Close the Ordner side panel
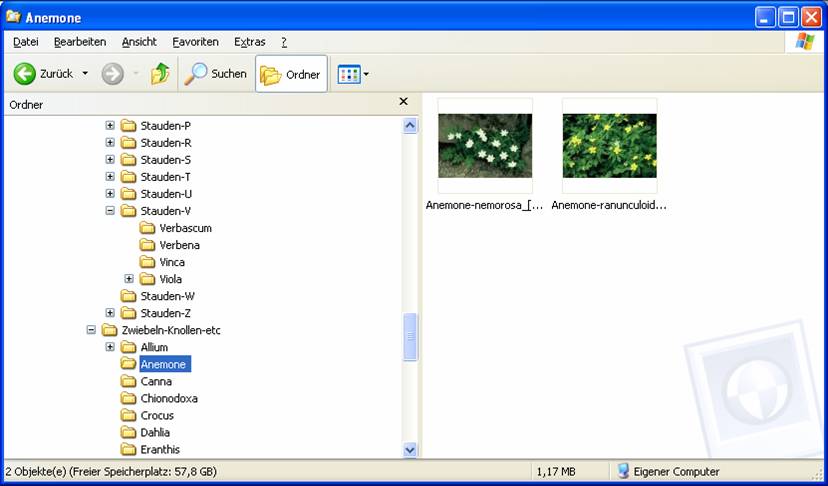This screenshot has height=486, width=828. point(403,102)
